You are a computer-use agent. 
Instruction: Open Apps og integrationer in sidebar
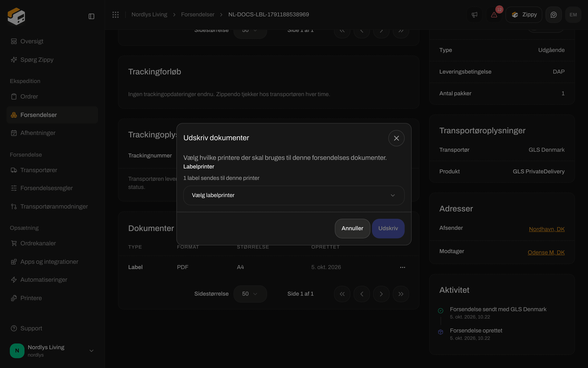pyautogui.click(x=52, y=262)
